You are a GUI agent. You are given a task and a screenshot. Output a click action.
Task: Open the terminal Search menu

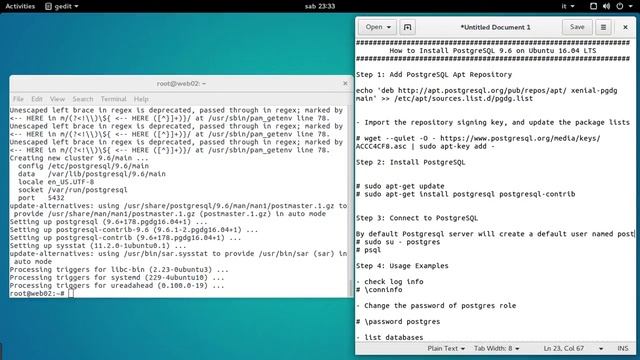[83, 99]
